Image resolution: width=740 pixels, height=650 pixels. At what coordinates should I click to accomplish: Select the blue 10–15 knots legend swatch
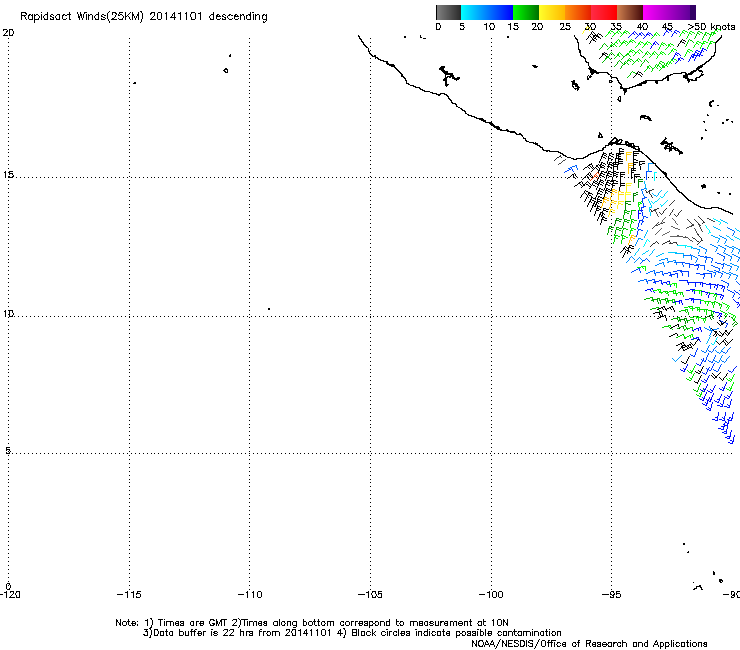pos(500,12)
